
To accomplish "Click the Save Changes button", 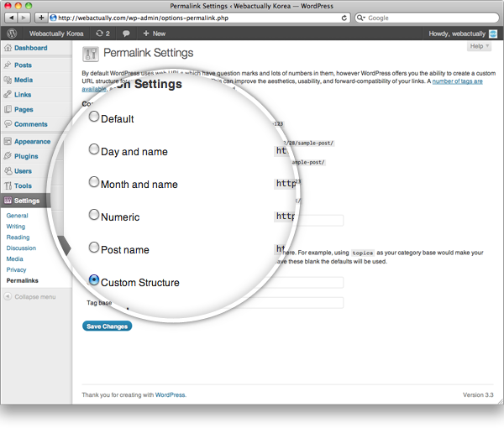I will click(x=107, y=326).
